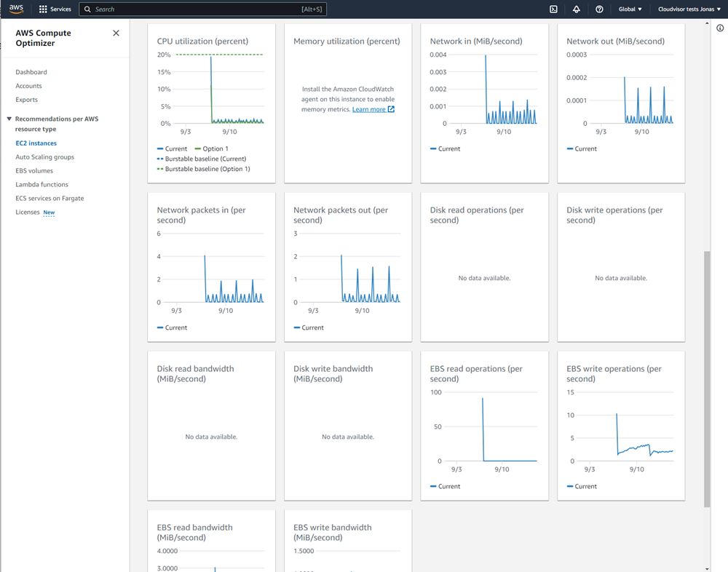This screenshot has width=728, height=572.
Task: Open the info panel icon on right edge
Action: pyautogui.click(x=720, y=26)
